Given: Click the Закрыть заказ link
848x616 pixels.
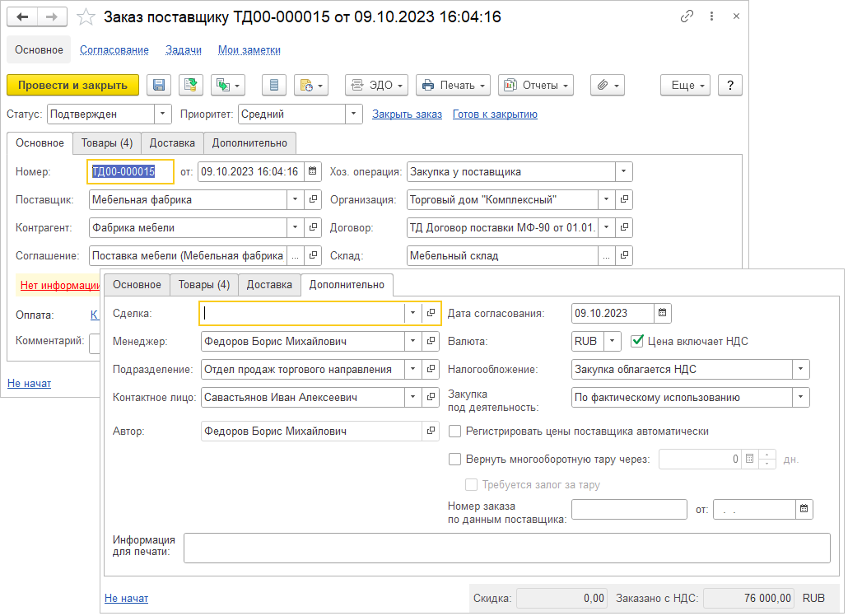Looking at the screenshot, I should point(407,114).
